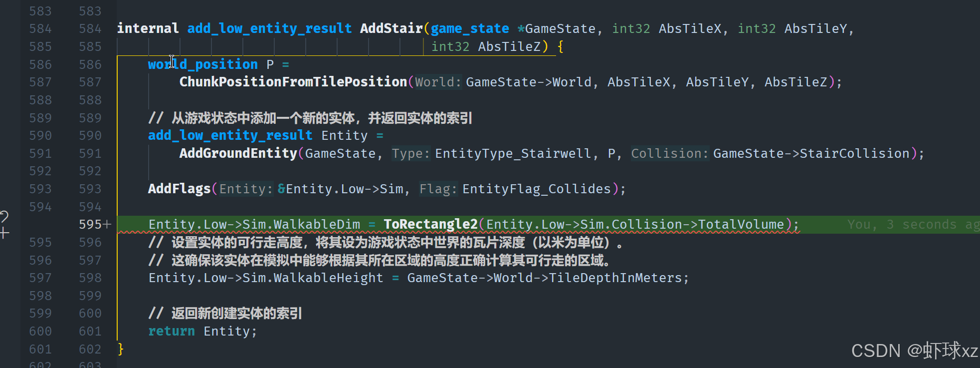The width and height of the screenshot is (980, 368).
Task: Click 'EntityType_Stairwell' argument
Action: pos(513,153)
